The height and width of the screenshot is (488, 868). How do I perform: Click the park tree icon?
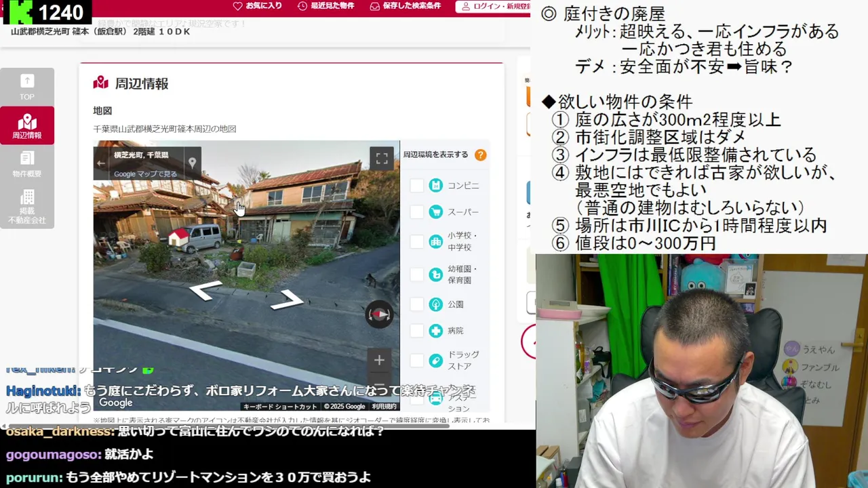435,304
